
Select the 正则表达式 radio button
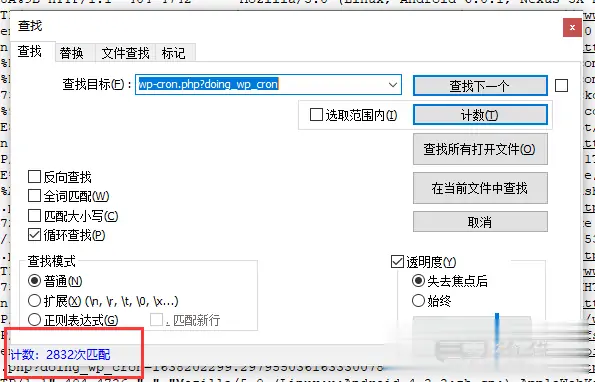pyautogui.click(x=35, y=320)
